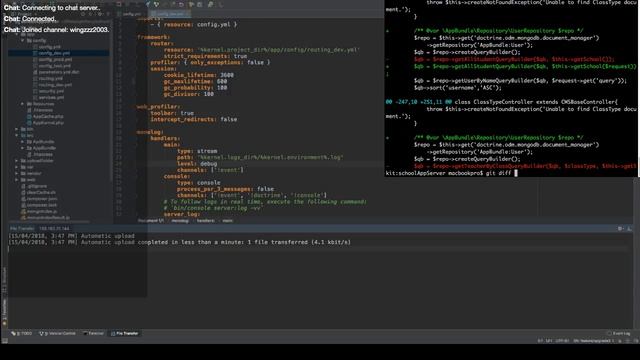
Task: Click the undo arrow toolbar icon
Action: pos(181,4)
